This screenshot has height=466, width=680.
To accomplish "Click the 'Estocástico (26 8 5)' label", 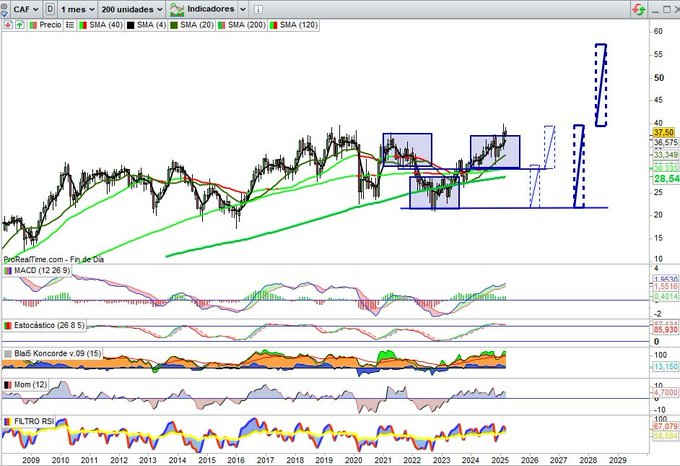I will click(x=49, y=325).
